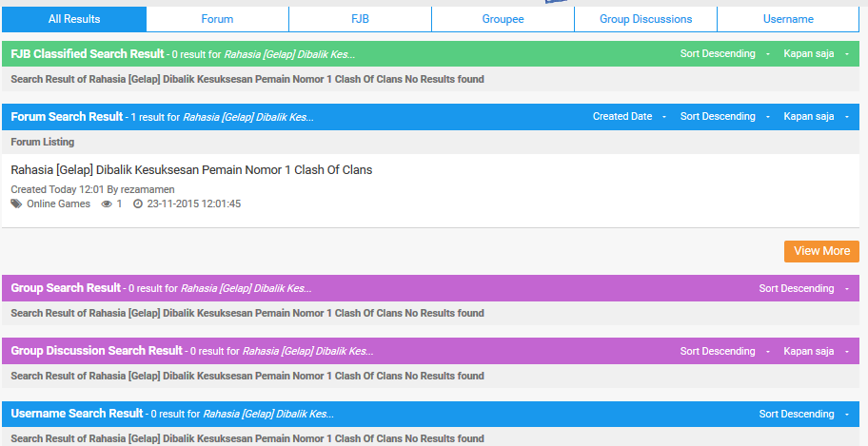This screenshot has height=446, width=868.
Task: Click the eye views icon
Action: tap(107, 204)
